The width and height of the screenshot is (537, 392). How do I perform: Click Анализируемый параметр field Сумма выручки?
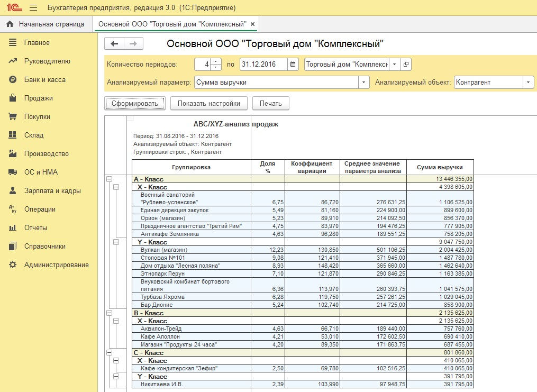276,83
